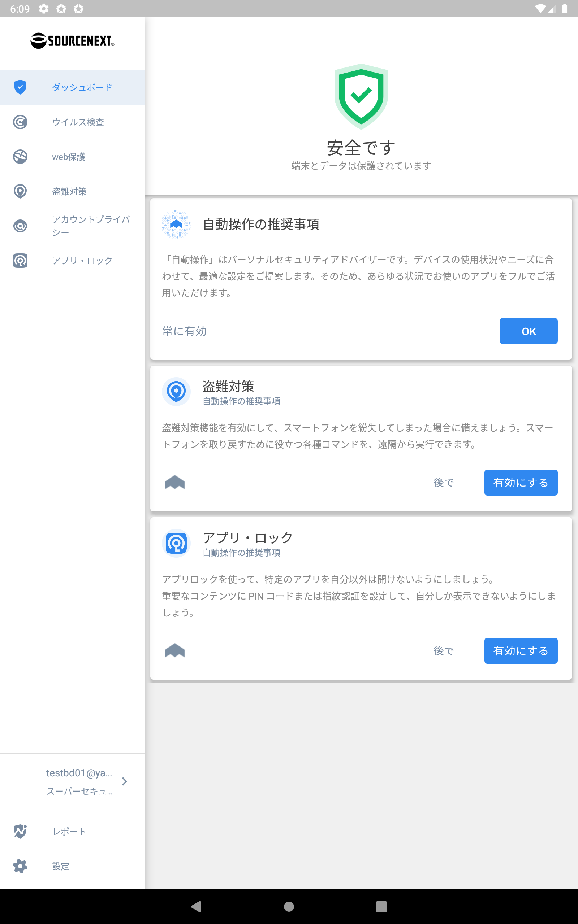Select アプリ・ロック in the sidebar

point(72,261)
